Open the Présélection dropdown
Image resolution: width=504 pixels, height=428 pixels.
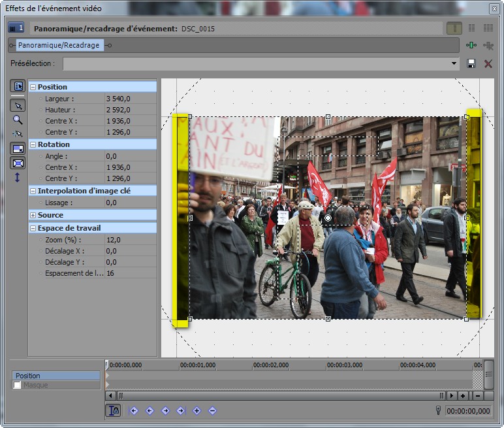tap(454, 63)
